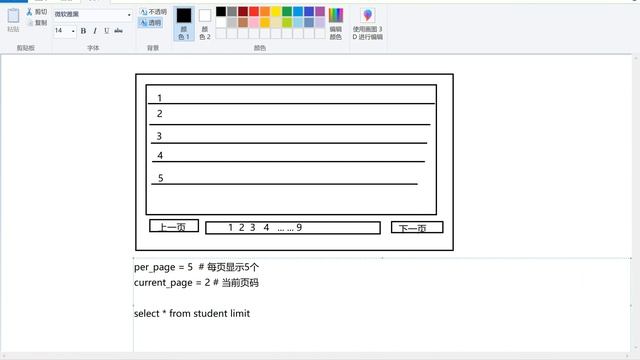The height and width of the screenshot is (360, 640).
Task: Pick the light gray palette swatch
Action: tap(232, 22)
